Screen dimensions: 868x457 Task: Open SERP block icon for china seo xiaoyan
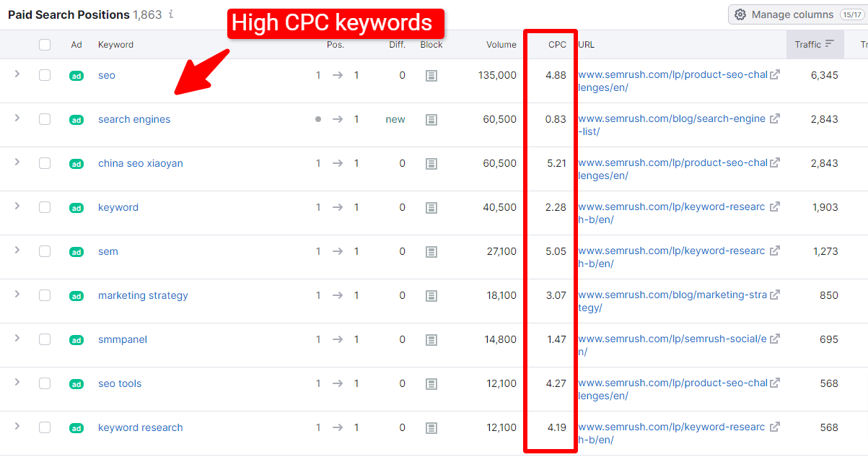431,163
